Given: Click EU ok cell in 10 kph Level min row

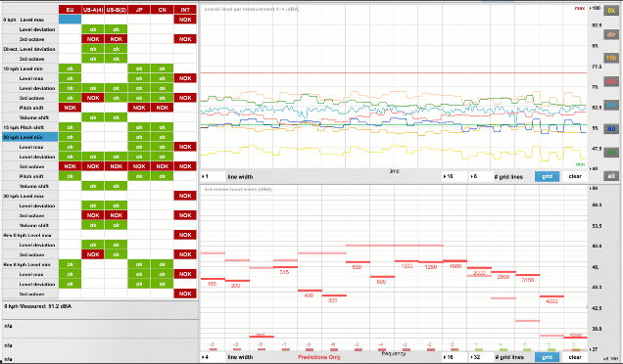Looking at the screenshot, I should click(70, 68).
